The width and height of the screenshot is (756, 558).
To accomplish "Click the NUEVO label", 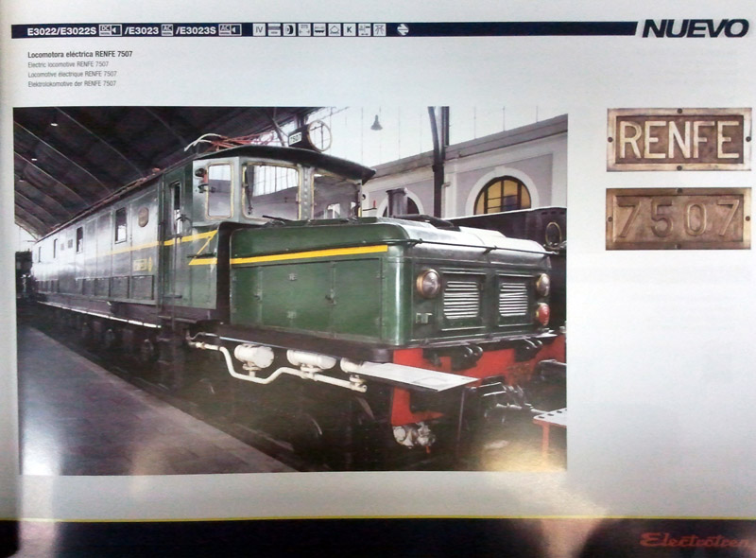I will [x=696, y=28].
